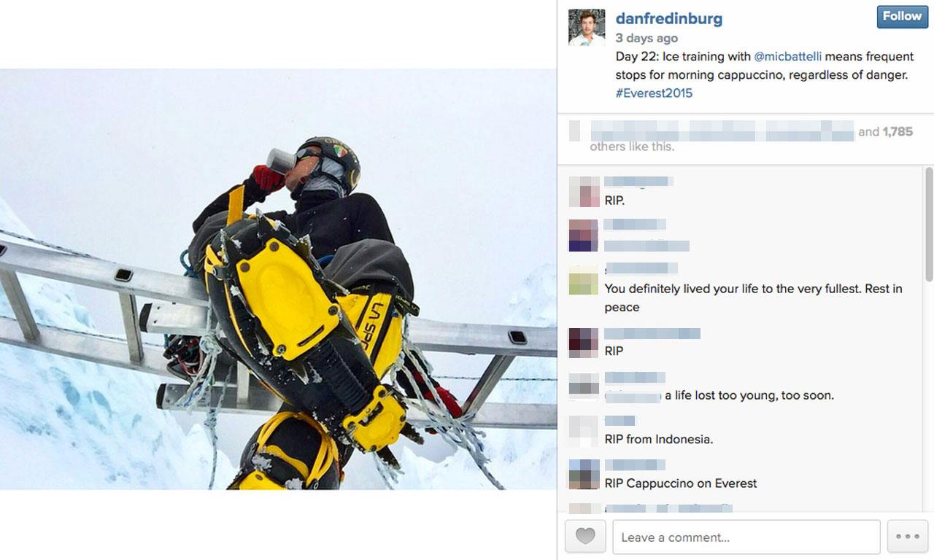Screen dimensions: 934x560
Task: Click the comments scrollbar handle
Action: point(929,225)
